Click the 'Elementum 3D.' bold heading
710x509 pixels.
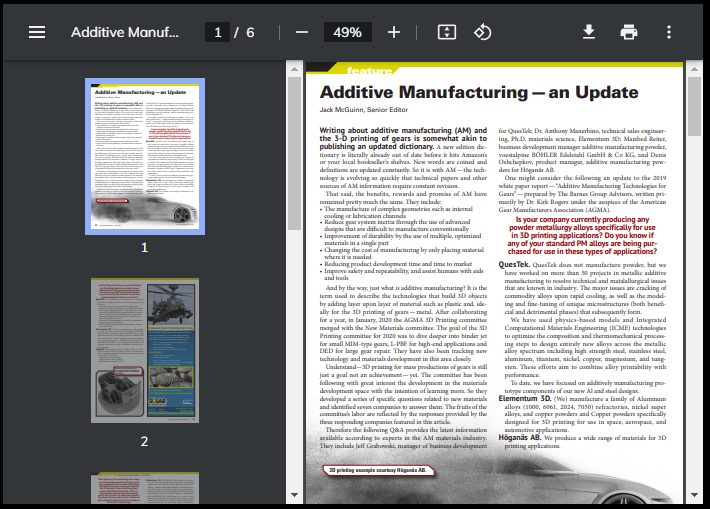point(525,399)
